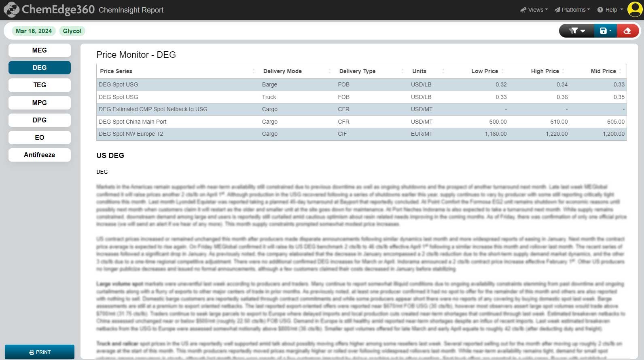644x360 pixels.
Task: Click 'DEG Estimated CMP Spot Netback to USG'
Action: (153, 109)
